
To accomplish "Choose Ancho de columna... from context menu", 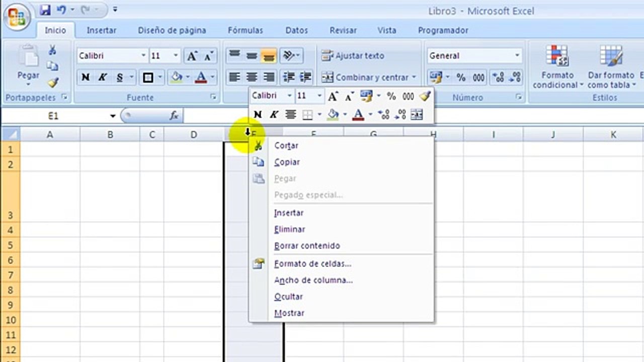I will [x=341, y=280].
